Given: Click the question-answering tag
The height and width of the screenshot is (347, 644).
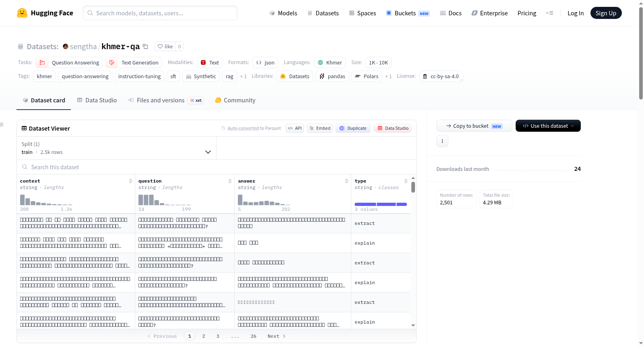Looking at the screenshot, I should point(85,76).
